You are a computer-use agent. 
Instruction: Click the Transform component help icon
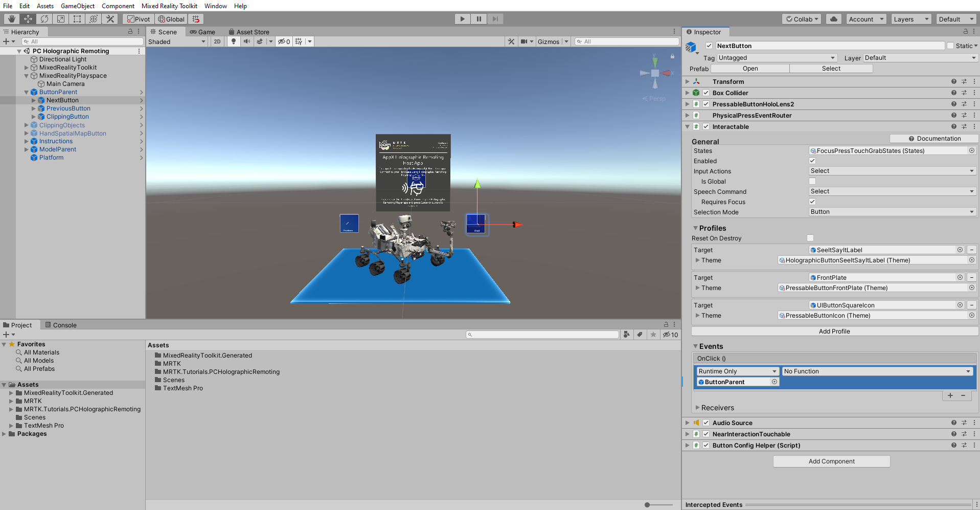954,81
